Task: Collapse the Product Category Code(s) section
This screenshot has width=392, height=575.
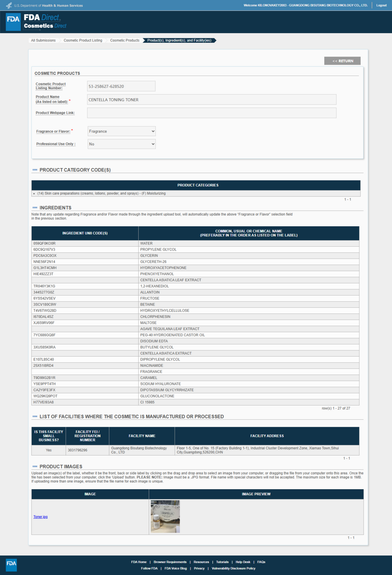Action: click(35, 170)
